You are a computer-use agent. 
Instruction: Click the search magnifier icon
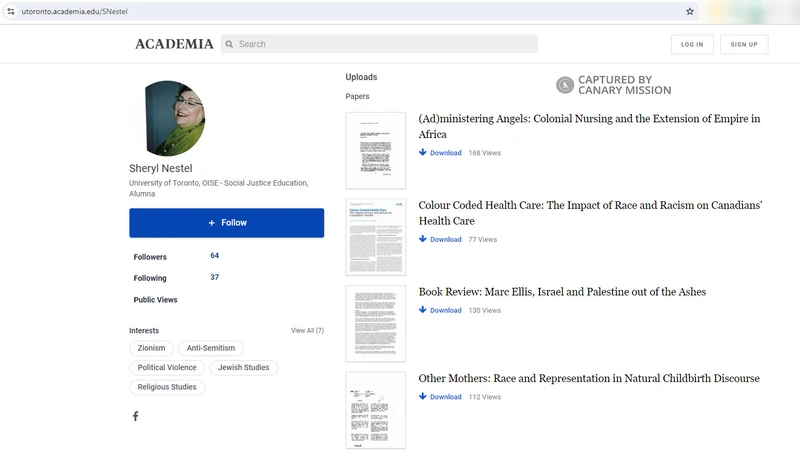click(229, 44)
